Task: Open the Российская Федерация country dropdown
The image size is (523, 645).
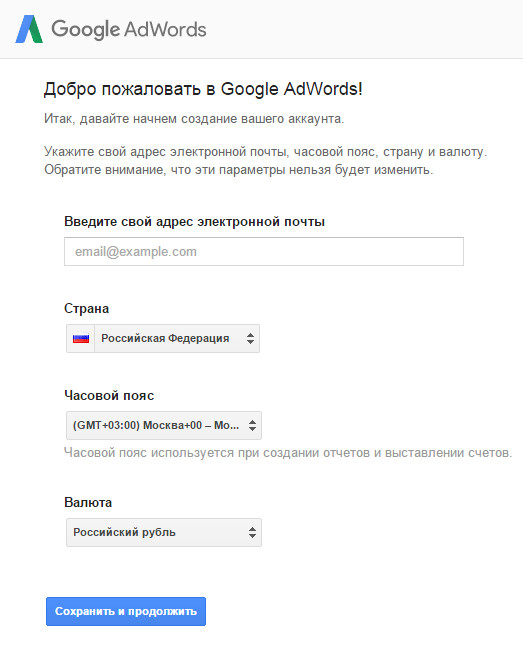Action: pos(163,339)
